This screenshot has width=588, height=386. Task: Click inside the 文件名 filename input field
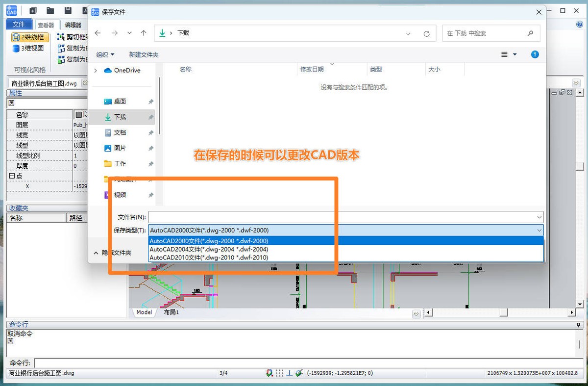[x=343, y=217]
